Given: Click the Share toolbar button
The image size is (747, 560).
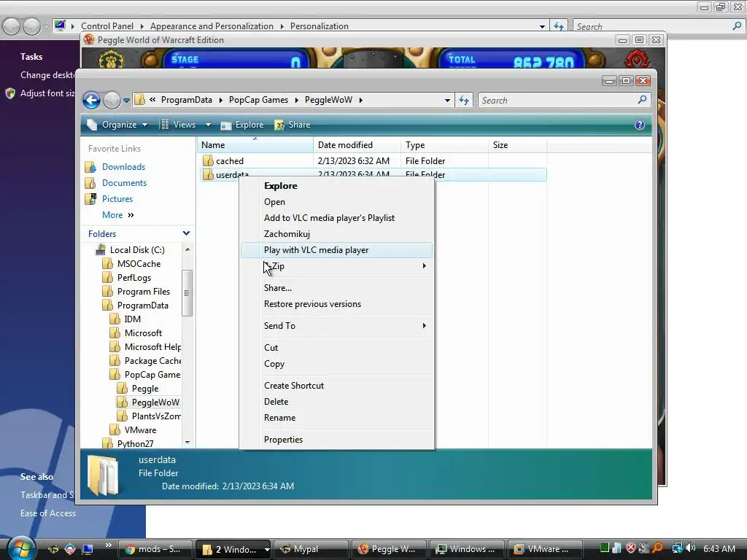Looking at the screenshot, I should (x=293, y=125).
